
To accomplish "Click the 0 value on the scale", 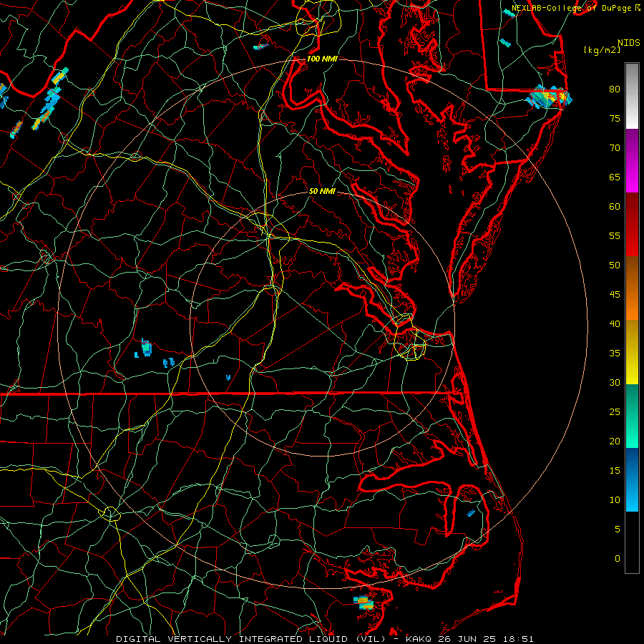I will [618, 559].
